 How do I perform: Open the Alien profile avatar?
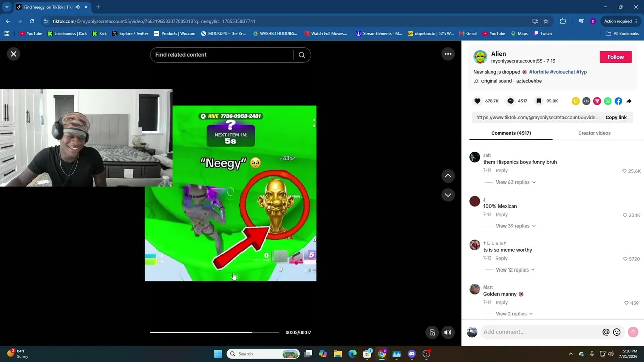[x=480, y=57]
